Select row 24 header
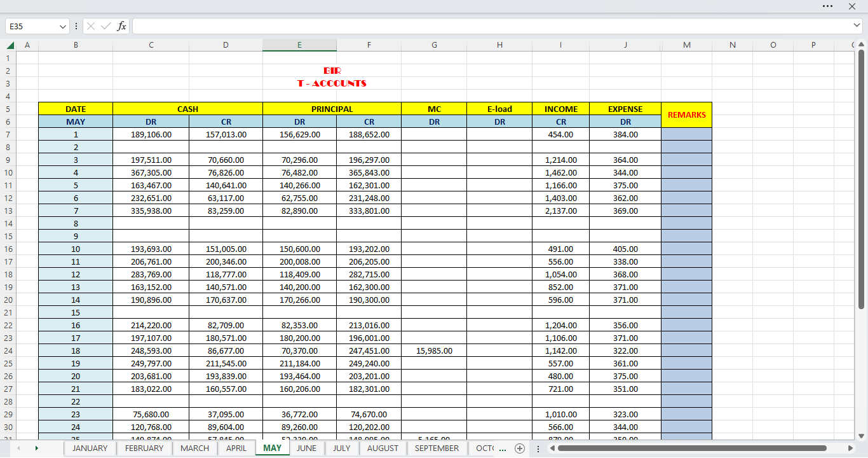 point(8,350)
